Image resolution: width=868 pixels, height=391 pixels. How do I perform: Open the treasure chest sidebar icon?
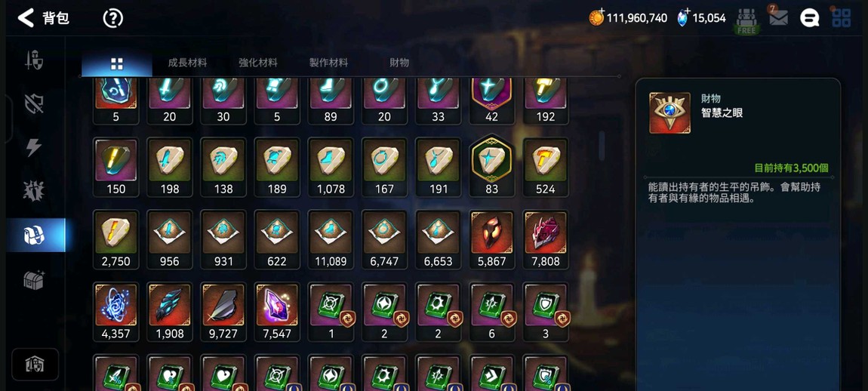click(x=34, y=280)
